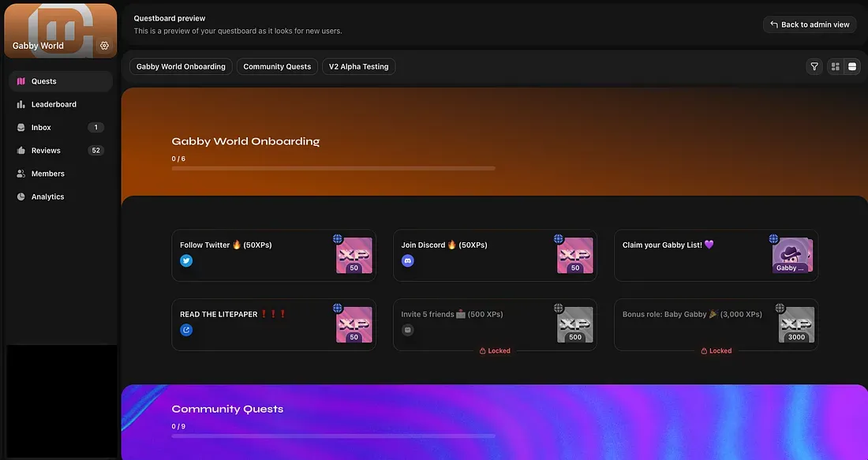Click the Onboarding 0/6 progress bar
Screen dimensions: 868x460
(x=333, y=167)
